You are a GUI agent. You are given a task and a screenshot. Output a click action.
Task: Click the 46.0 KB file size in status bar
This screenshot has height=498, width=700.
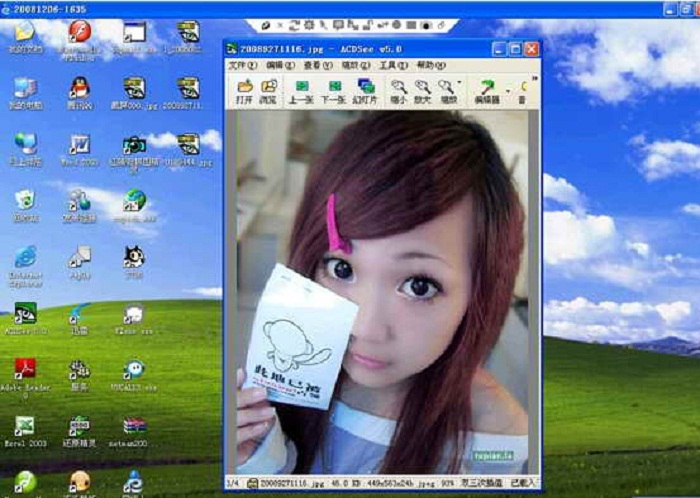point(348,483)
